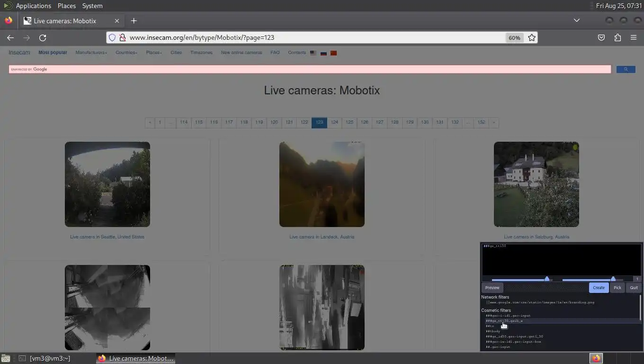
Task: Go to pagination page 132
Action: click(x=455, y=122)
